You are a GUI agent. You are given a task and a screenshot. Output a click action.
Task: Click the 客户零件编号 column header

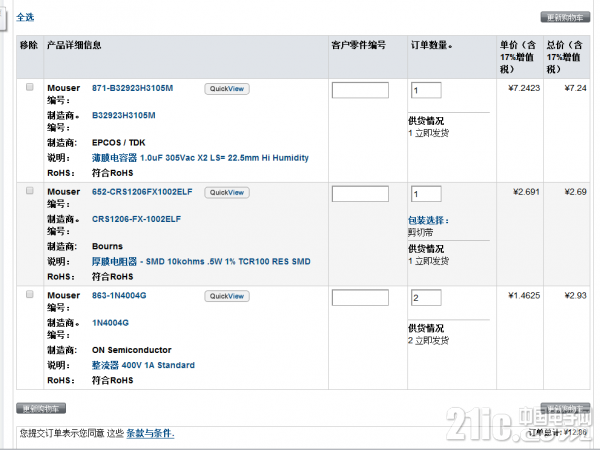pyautogui.click(x=359, y=45)
